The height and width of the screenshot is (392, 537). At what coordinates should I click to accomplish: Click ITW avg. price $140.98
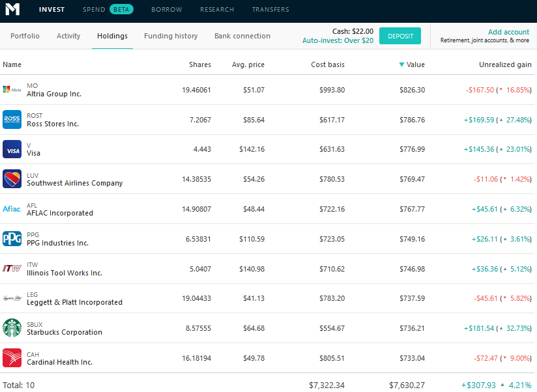coord(252,269)
